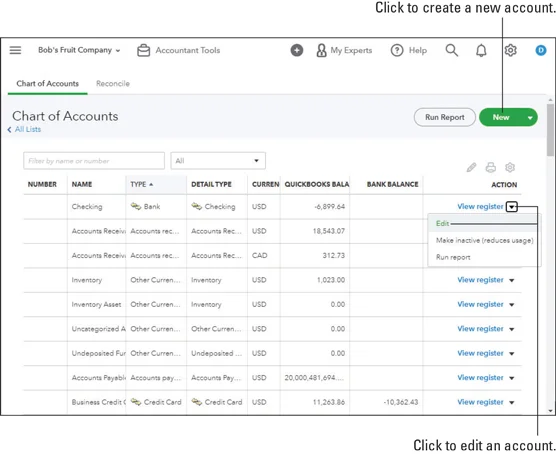Expand Bob's Fruit Company dropdown
Image resolution: width=556 pixels, height=454 pixels.
click(79, 50)
